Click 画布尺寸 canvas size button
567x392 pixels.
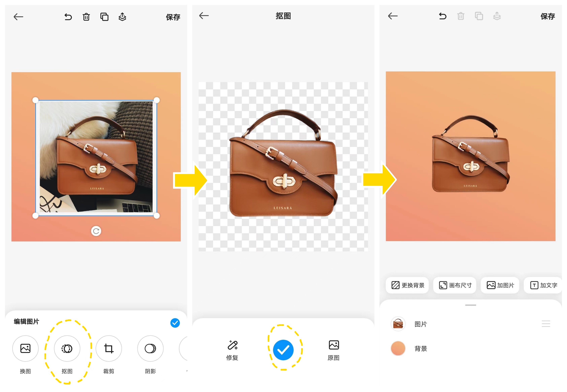[x=455, y=285]
